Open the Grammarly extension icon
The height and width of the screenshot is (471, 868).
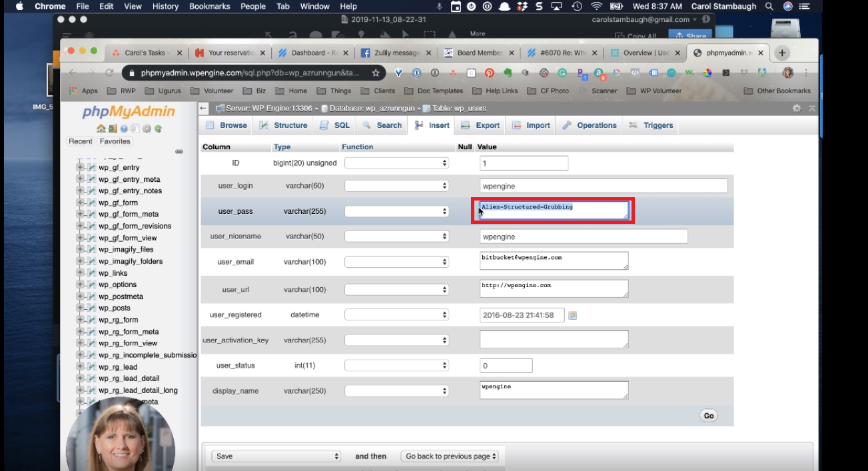pos(562,73)
